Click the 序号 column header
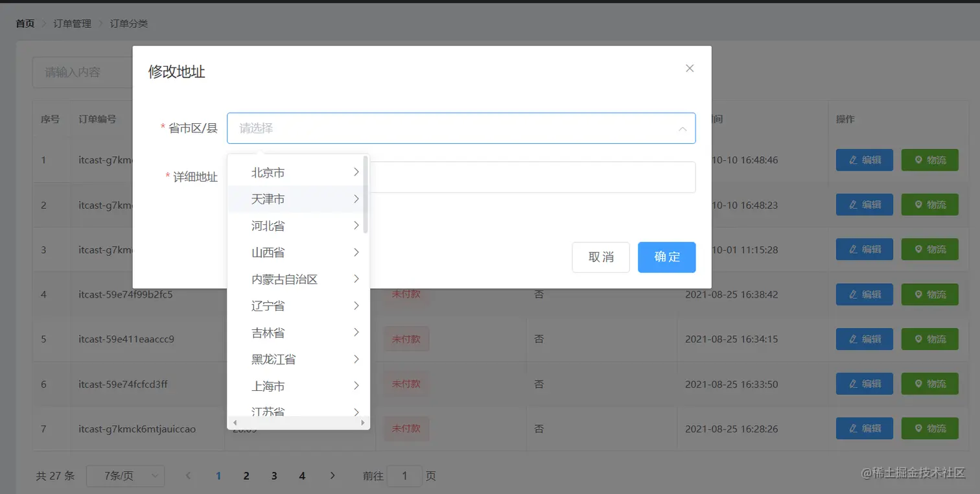 (x=50, y=119)
